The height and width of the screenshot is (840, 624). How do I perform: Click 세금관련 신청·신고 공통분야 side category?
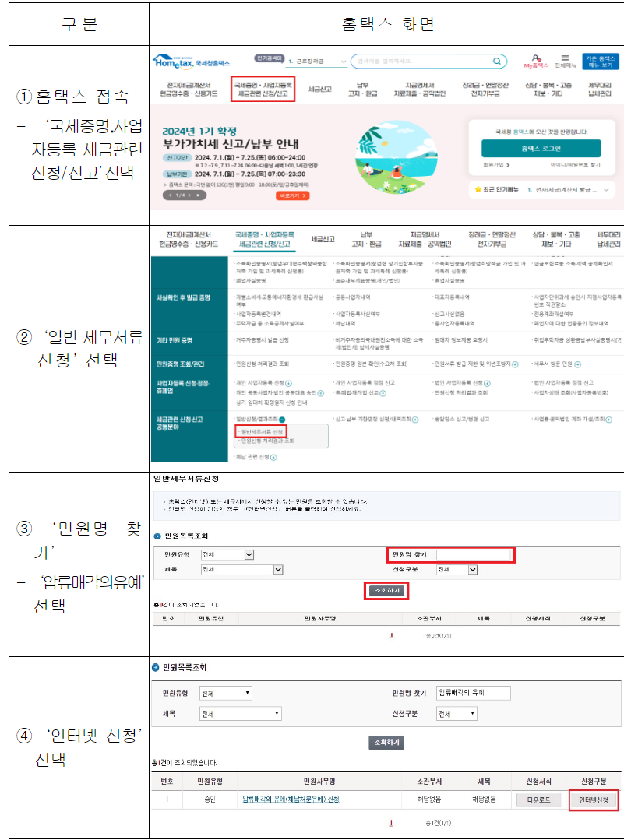pos(180,424)
